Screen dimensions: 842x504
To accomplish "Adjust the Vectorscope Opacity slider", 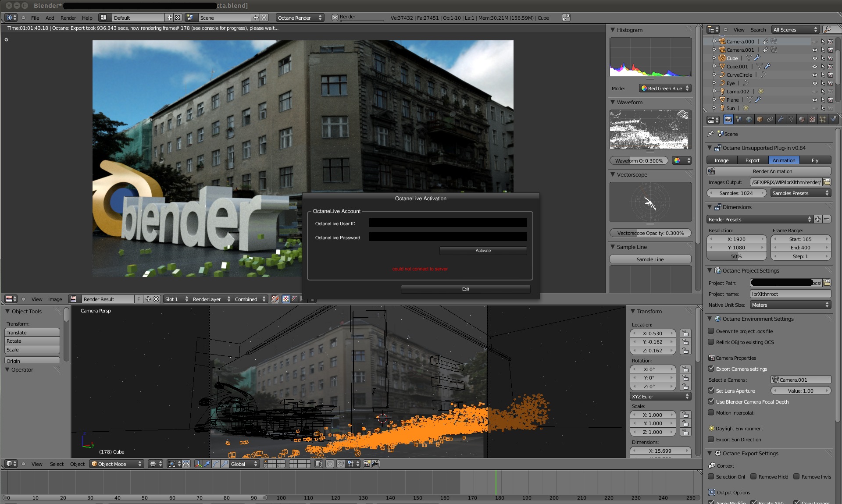I will (650, 233).
